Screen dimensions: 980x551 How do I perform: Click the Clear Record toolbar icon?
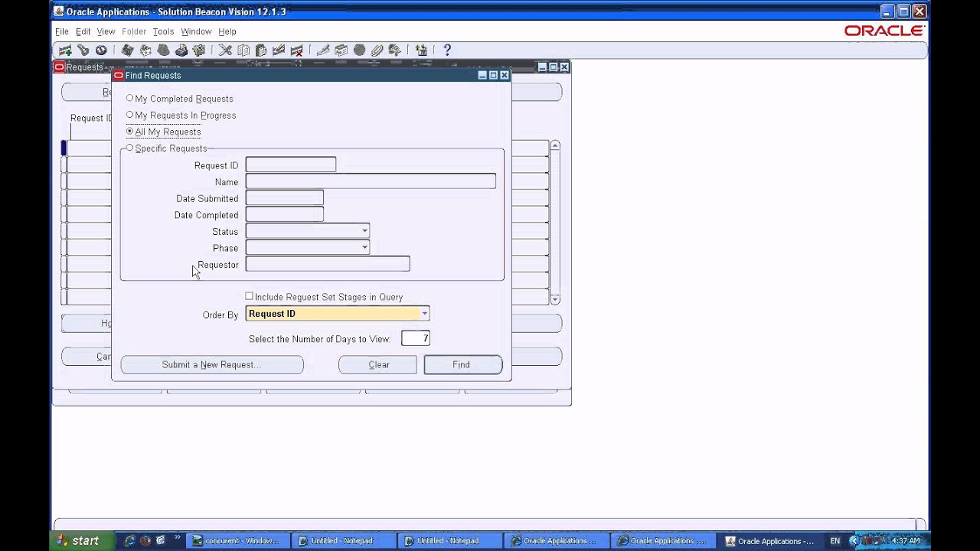[279, 51]
